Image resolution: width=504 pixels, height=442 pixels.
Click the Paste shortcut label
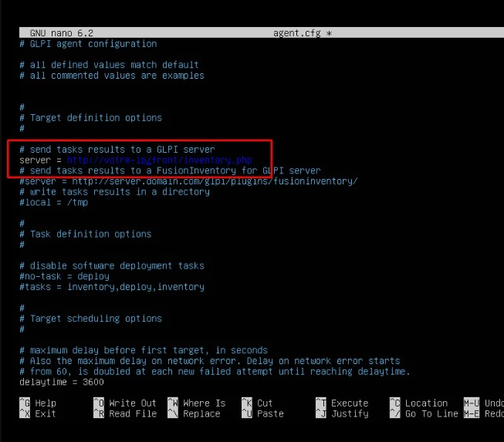269,413
